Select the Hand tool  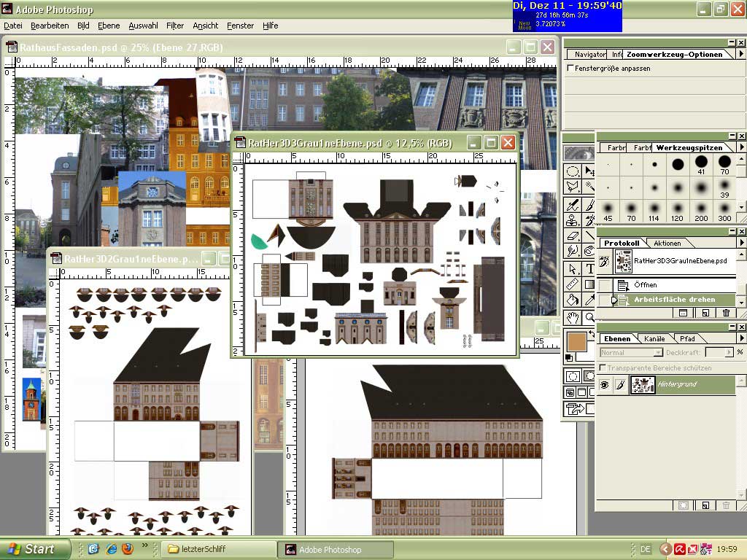[x=572, y=317]
